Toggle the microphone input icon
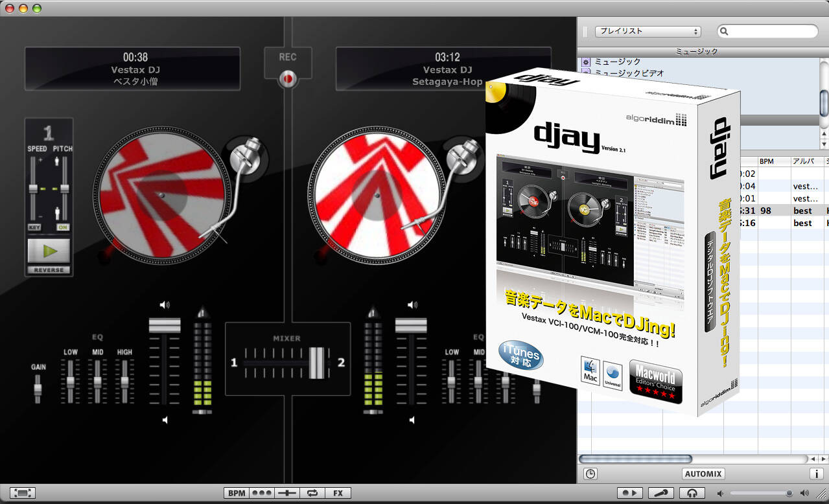 (x=661, y=493)
